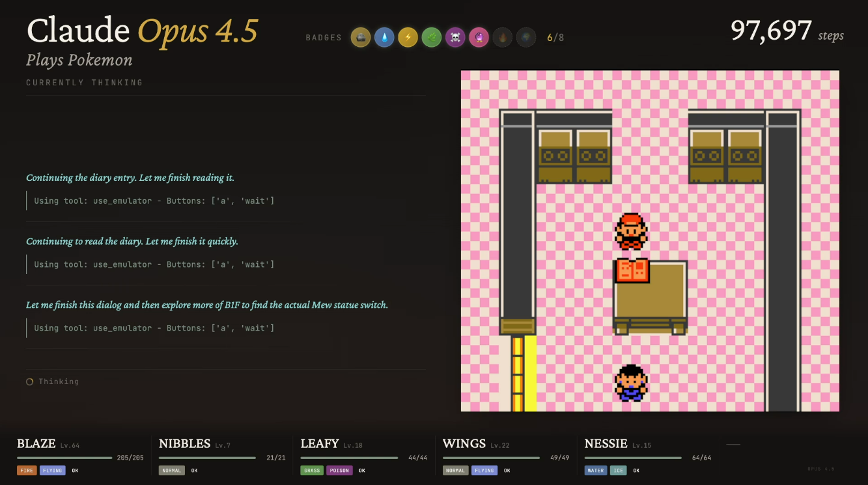The image size is (868, 485).
Task: Click the brown table below the diary
Action: [x=651, y=298]
